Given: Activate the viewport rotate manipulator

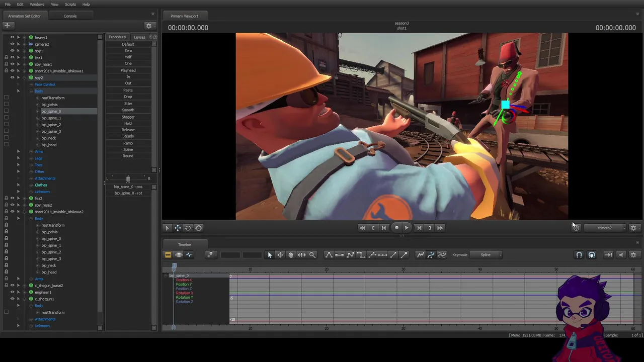Looking at the screenshot, I should pos(188,228).
